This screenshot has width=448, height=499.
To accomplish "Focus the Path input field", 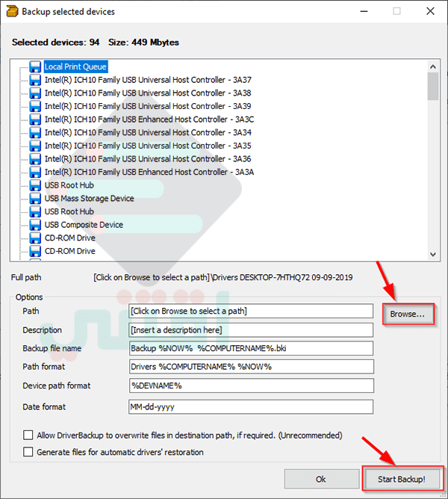I will pyautogui.click(x=251, y=311).
